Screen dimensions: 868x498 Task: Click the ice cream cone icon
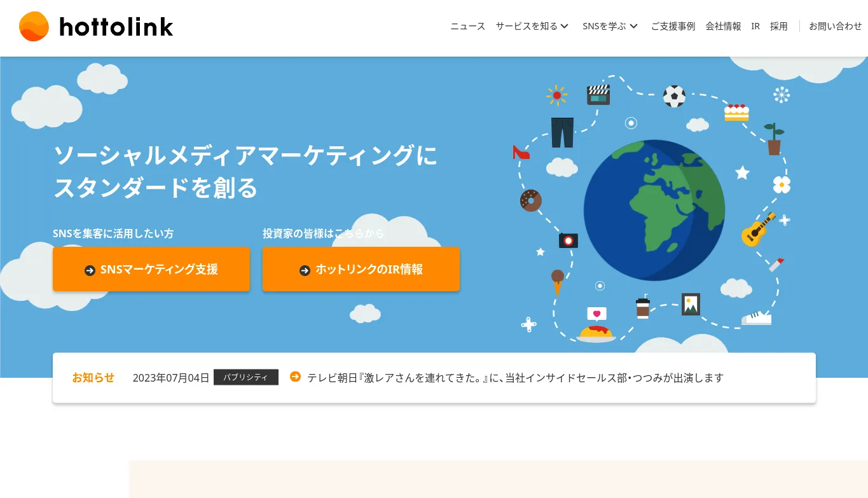[x=558, y=283]
